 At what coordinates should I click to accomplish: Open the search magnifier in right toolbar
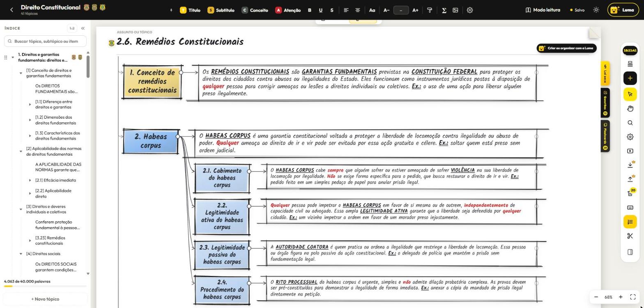[630, 123]
